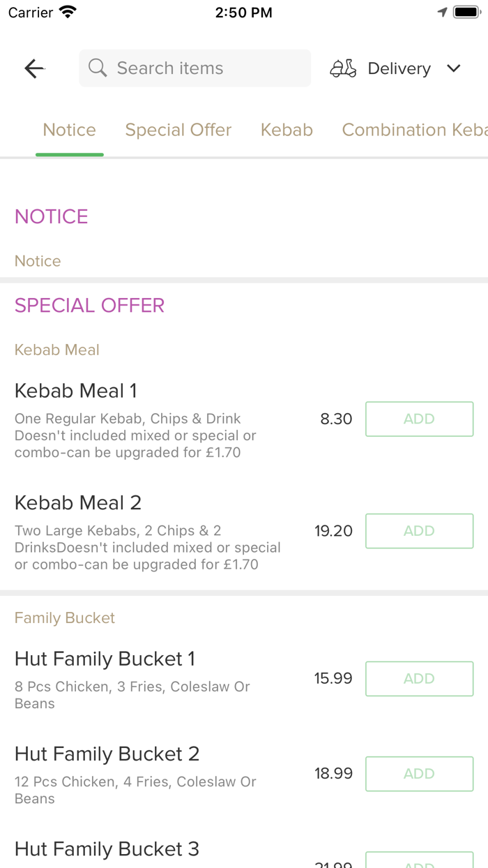The width and height of the screenshot is (488, 868).
Task: Click the Wi-Fi icon in status bar
Action: click(68, 11)
